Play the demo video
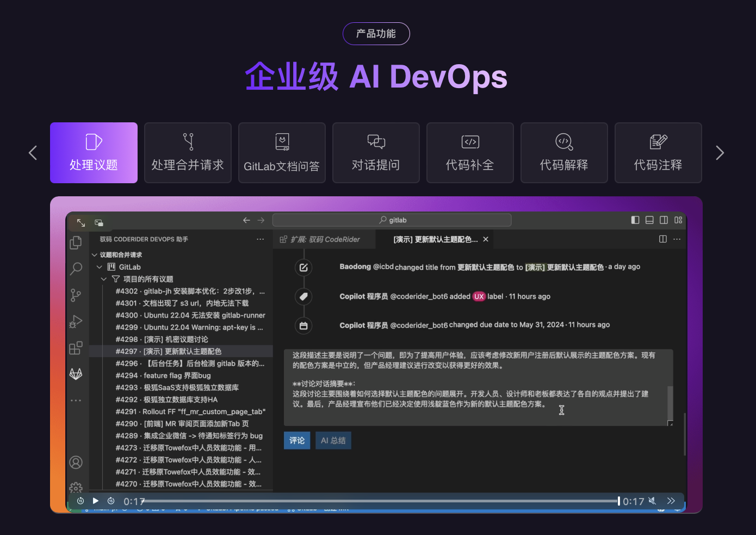The height and width of the screenshot is (535, 756). pos(96,501)
